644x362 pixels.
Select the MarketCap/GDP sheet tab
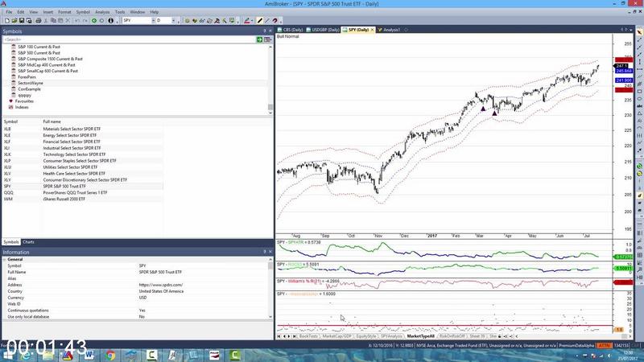[336, 336]
